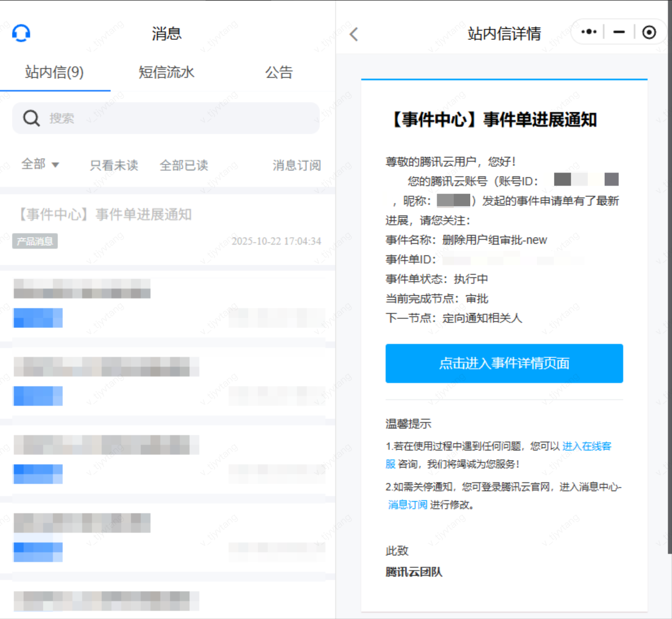The width and height of the screenshot is (672, 619).
Task: Click the 产品消息 tag on the first message
Action: tap(35, 241)
